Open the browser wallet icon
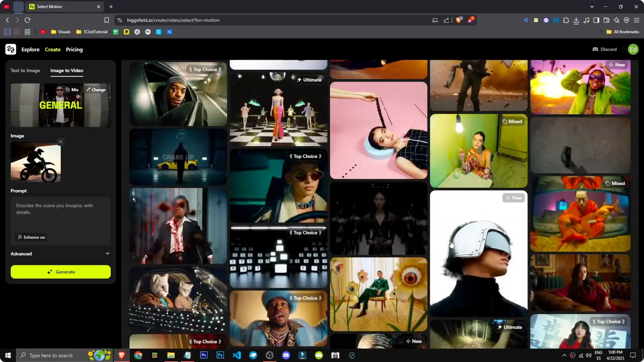 pos(606,20)
